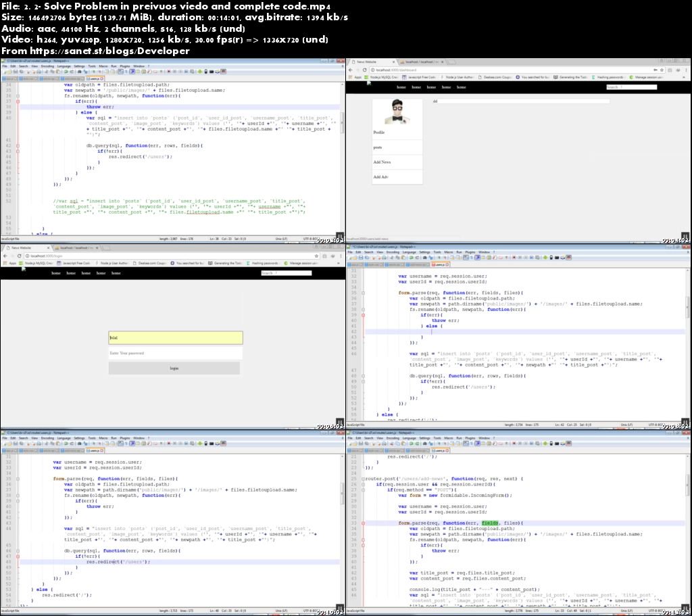
Task: Click the 'dd' content box on dashboard
Action: 521,101
